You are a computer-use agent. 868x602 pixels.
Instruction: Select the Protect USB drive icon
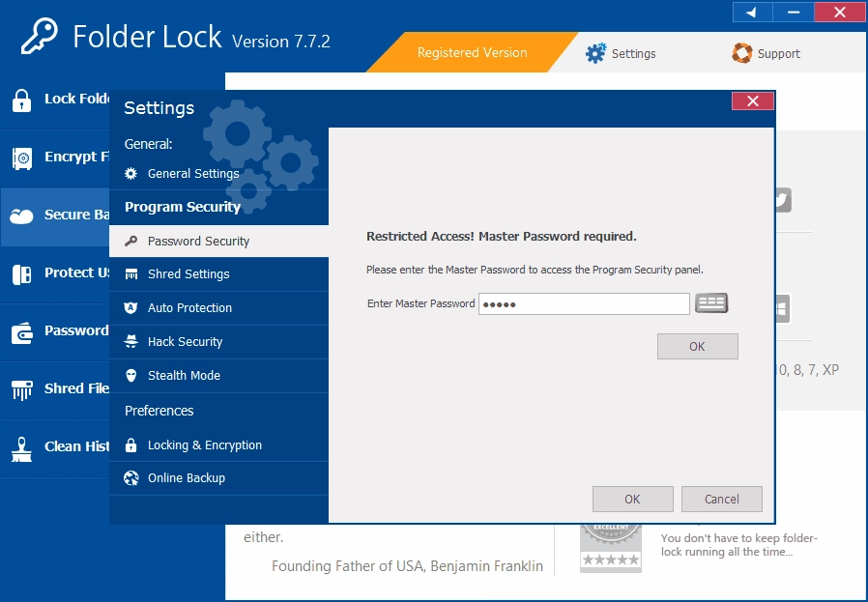coord(21,274)
